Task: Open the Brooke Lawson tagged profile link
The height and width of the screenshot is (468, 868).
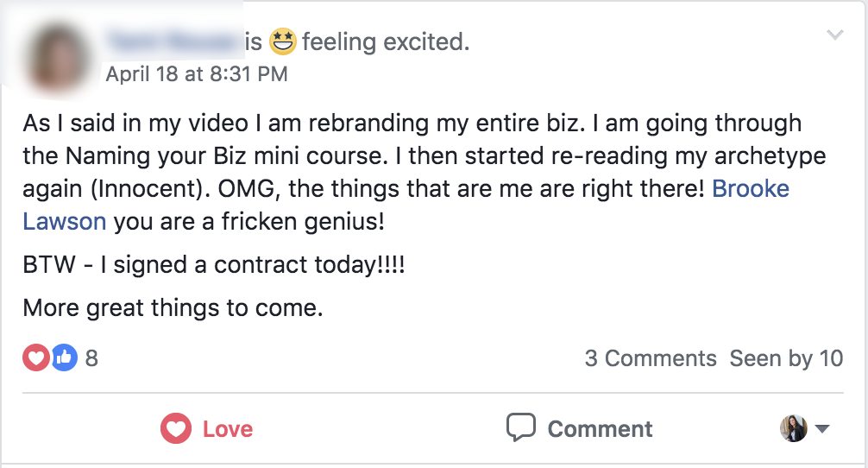Action: pyautogui.click(x=750, y=189)
